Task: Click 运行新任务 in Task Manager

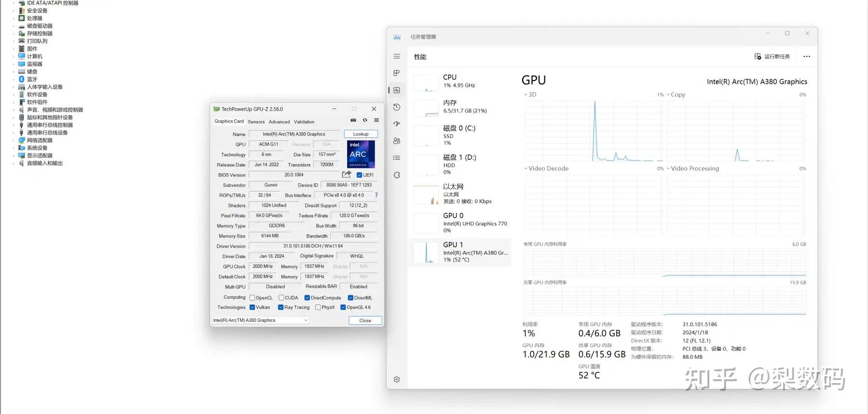Action: click(772, 56)
